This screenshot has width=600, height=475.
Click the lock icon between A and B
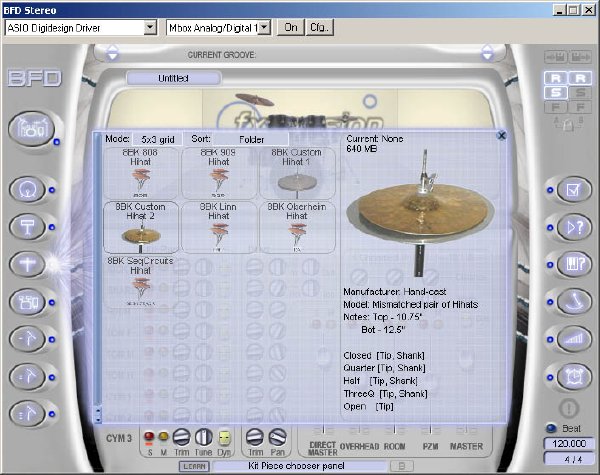point(569,125)
